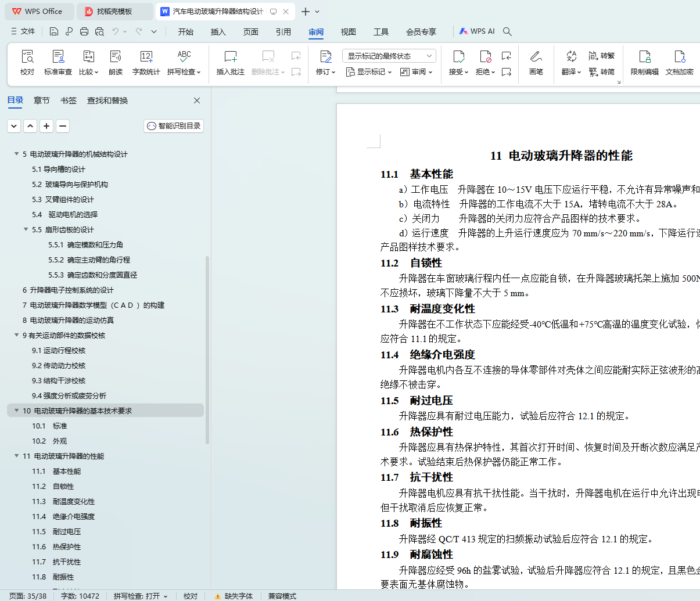This screenshot has height=601, width=700.
Task: Open the 显示标记的最终状态 dropdown
Action: tap(389, 56)
